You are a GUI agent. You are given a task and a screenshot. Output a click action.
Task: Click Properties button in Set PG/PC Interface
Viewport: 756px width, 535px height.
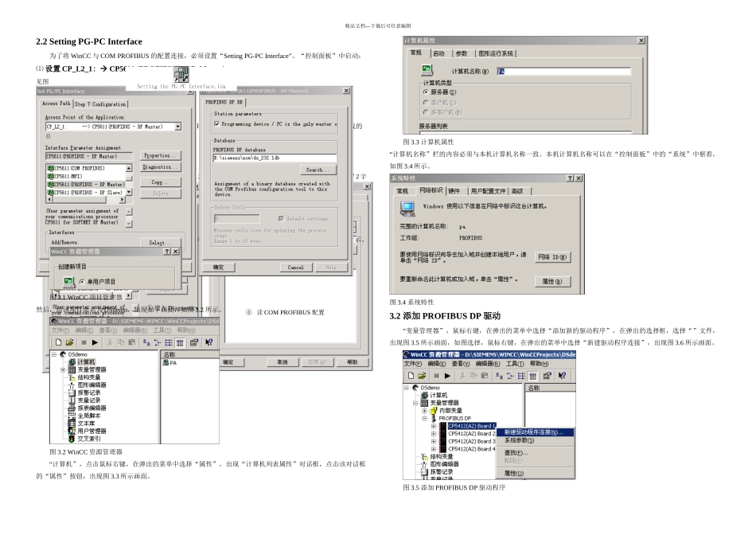[161, 155]
